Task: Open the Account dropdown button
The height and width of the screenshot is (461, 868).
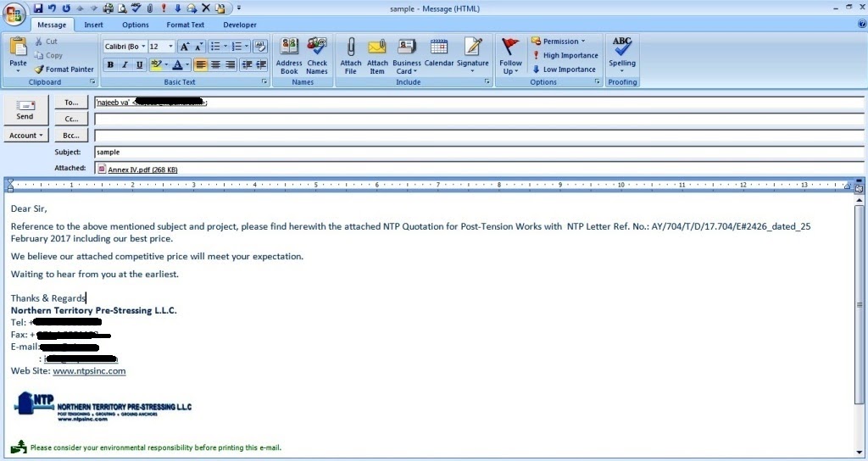Action: point(26,135)
